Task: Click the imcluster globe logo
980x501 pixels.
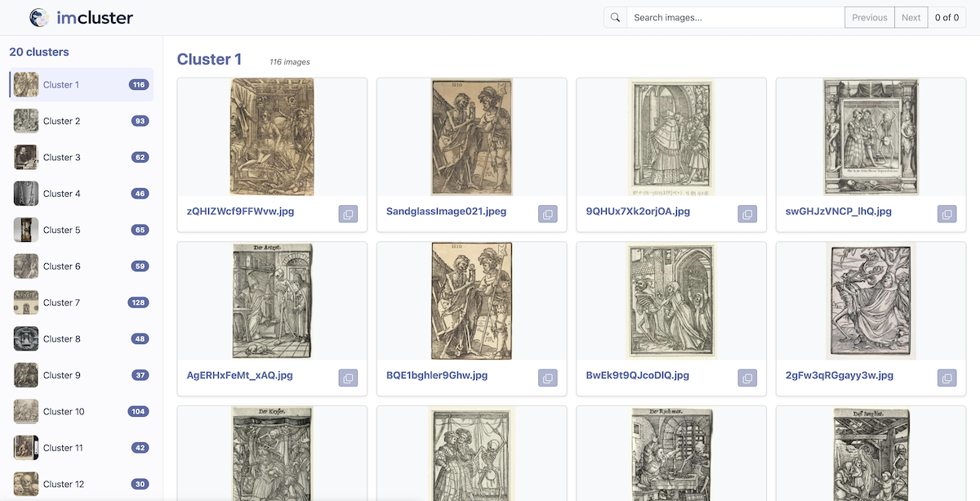Action: (39, 17)
